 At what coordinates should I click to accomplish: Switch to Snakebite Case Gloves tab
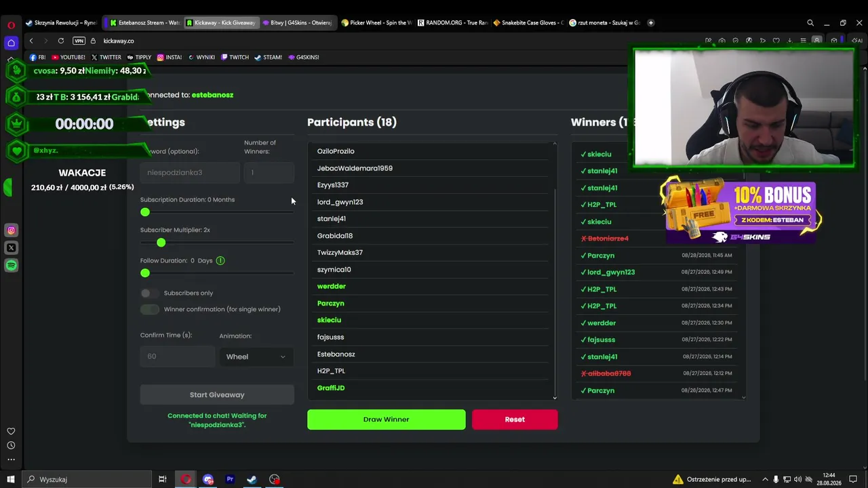(x=528, y=22)
